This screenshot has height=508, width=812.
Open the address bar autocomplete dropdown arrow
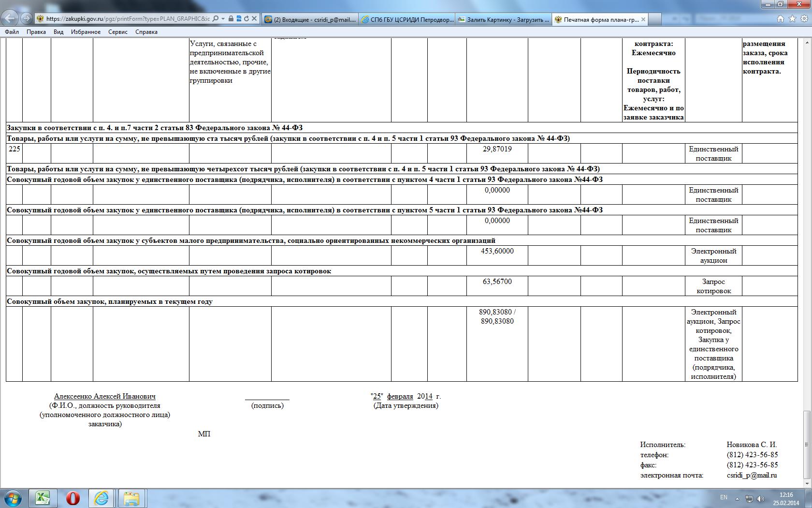coord(223,19)
